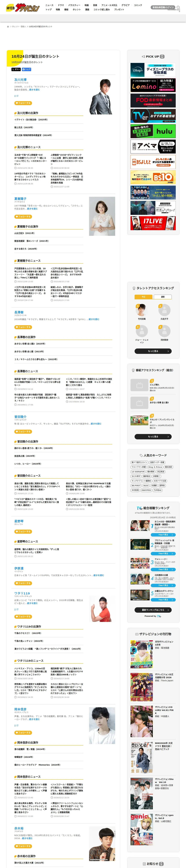Follow 伊原凛 with the フォローする button
The image size is (186, 868).
pyautogui.click(x=23, y=583)
